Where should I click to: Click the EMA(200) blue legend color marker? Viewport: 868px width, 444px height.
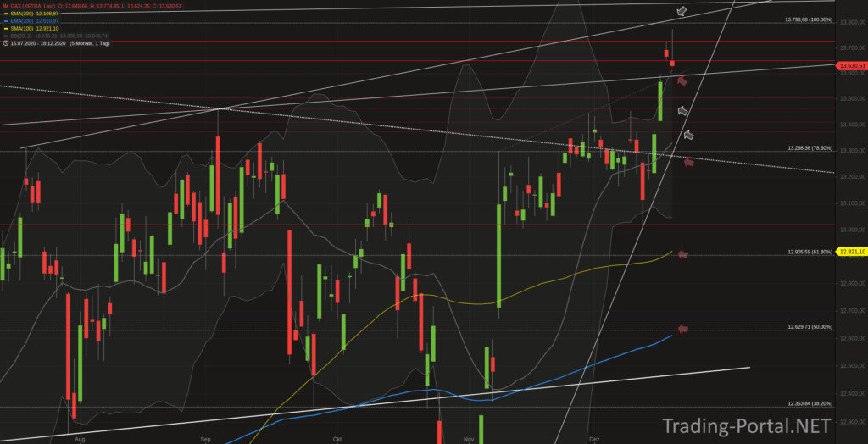[x=6, y=21]
